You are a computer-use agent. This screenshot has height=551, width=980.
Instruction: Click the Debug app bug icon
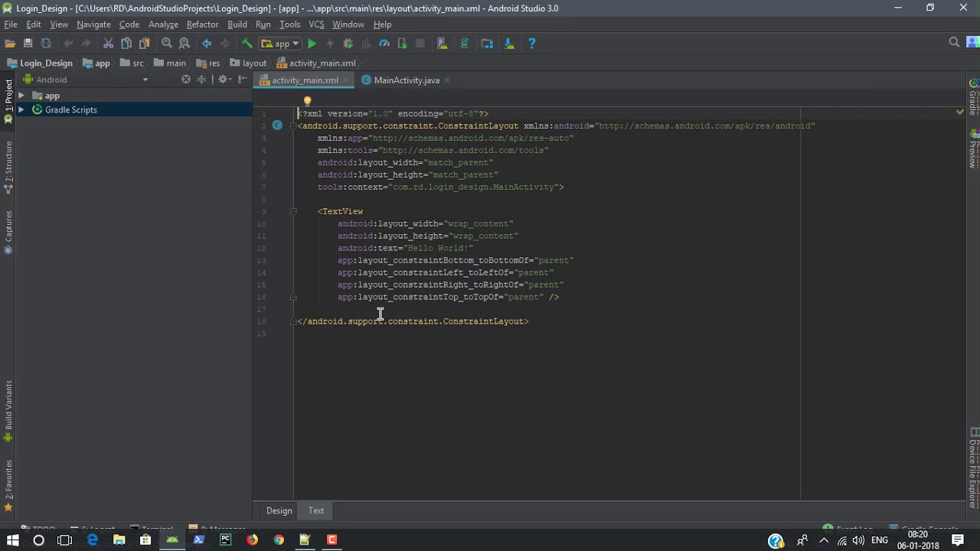348,44
